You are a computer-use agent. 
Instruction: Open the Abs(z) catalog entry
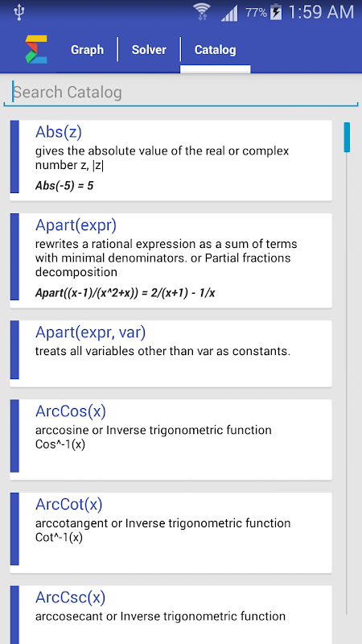[171, 160]
